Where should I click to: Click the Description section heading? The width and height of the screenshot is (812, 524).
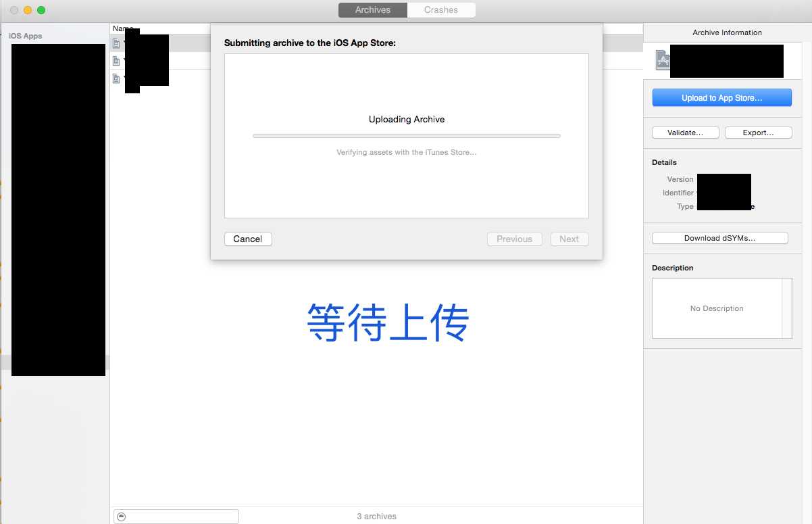(673, 268)
